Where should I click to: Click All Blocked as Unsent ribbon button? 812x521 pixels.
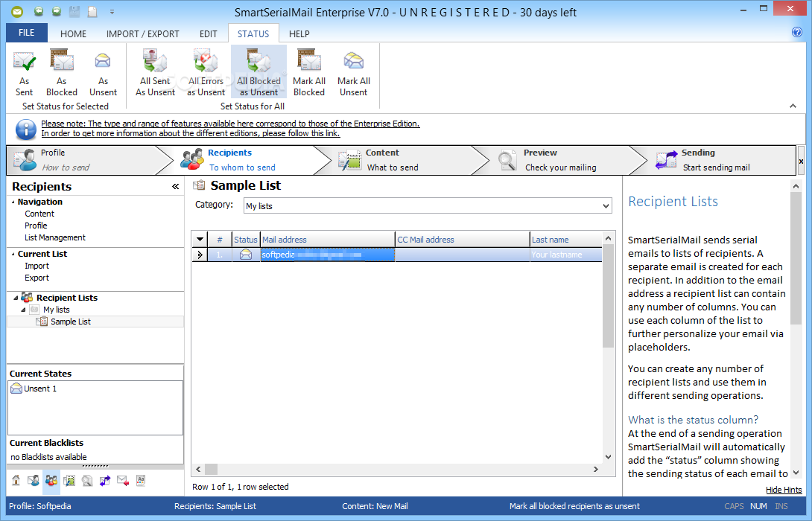(x=259, y=72)
